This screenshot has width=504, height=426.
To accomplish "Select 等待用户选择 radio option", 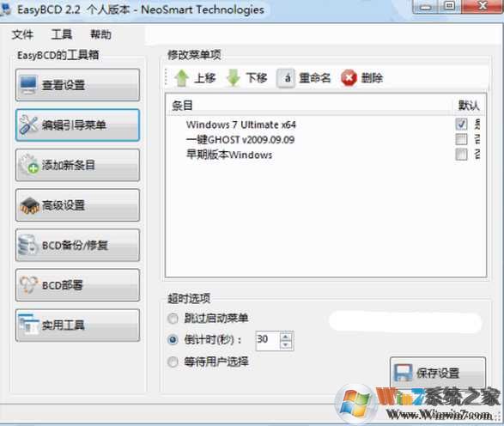I will pyautogui.click(x=173, y=362).
